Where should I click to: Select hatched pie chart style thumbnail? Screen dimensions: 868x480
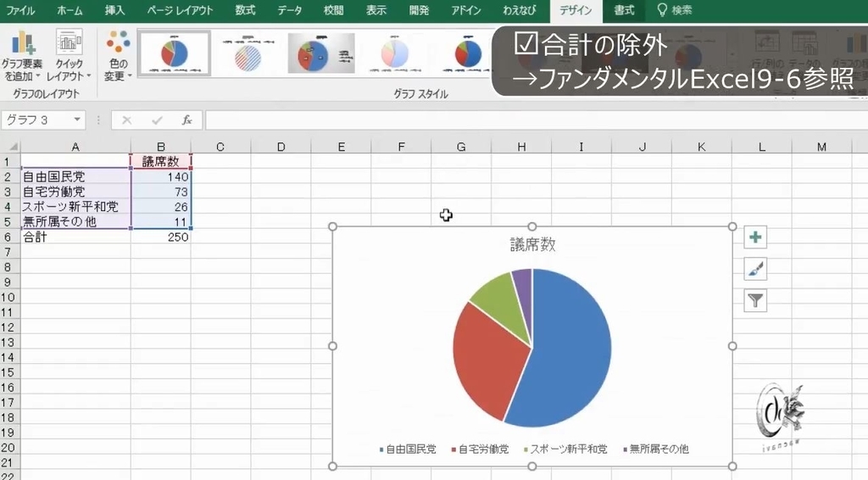[248, 53]
